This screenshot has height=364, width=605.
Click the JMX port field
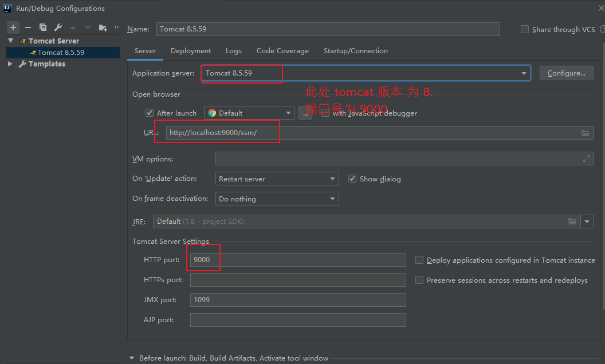[298, 300]
